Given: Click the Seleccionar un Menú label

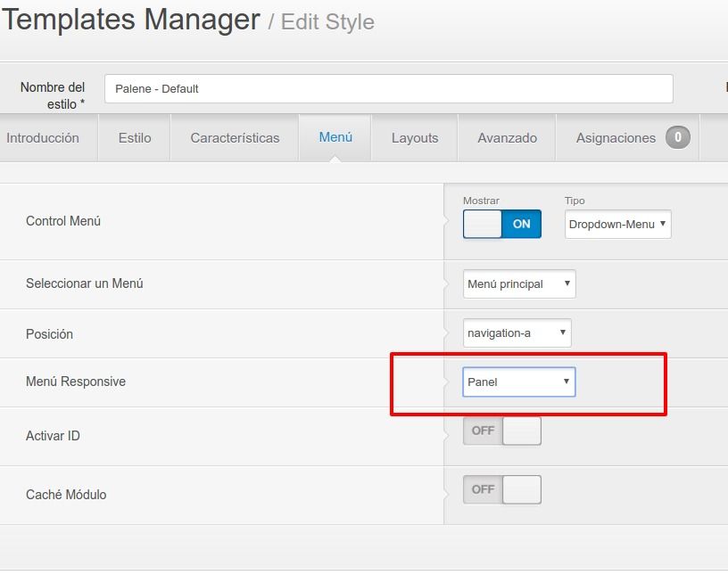Looking at the screenshot, I should [x=85, y=283].
